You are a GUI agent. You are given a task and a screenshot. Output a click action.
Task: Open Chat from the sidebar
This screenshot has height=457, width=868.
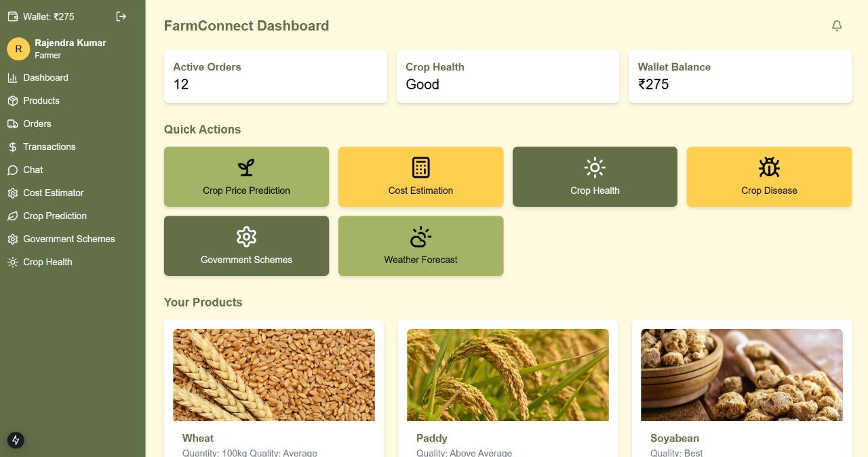[33, 170]
